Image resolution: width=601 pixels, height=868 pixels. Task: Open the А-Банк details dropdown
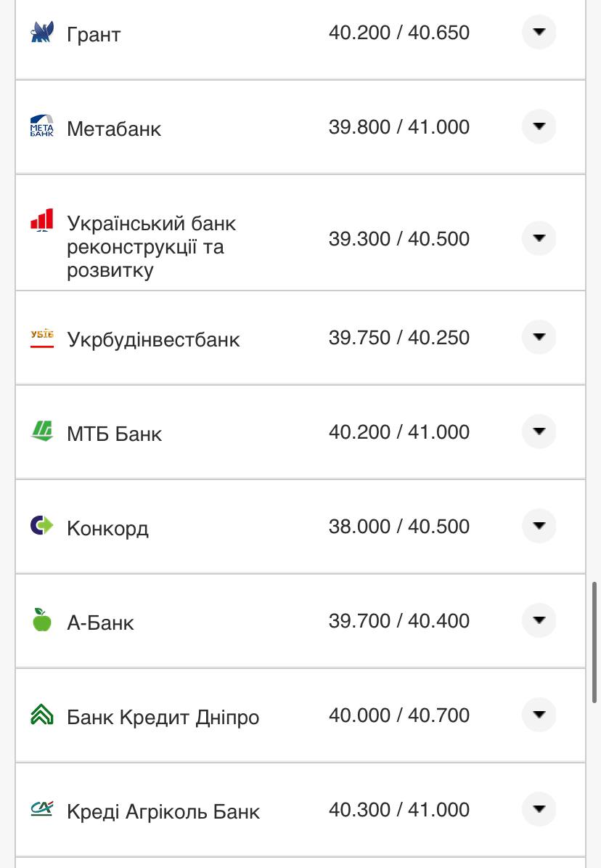[539, 620]
